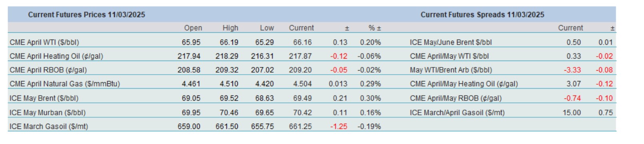The width and height of the screenshot is (644, 144).
Task: Click the High column header
Action: coord(231,28)
